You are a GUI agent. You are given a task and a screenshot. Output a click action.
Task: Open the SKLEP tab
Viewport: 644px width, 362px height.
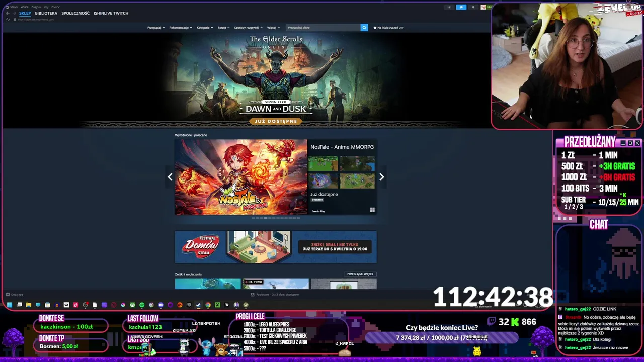tap(25, 13)
